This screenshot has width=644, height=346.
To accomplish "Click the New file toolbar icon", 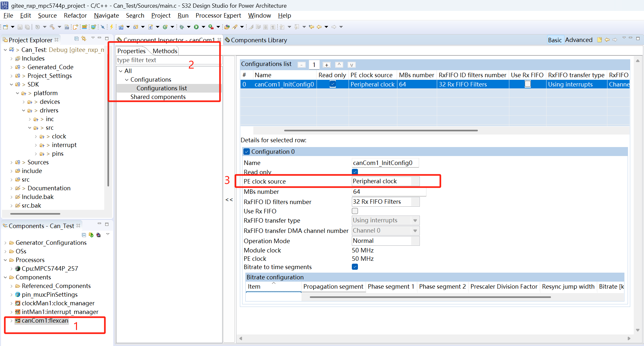I will click(5, 27).
